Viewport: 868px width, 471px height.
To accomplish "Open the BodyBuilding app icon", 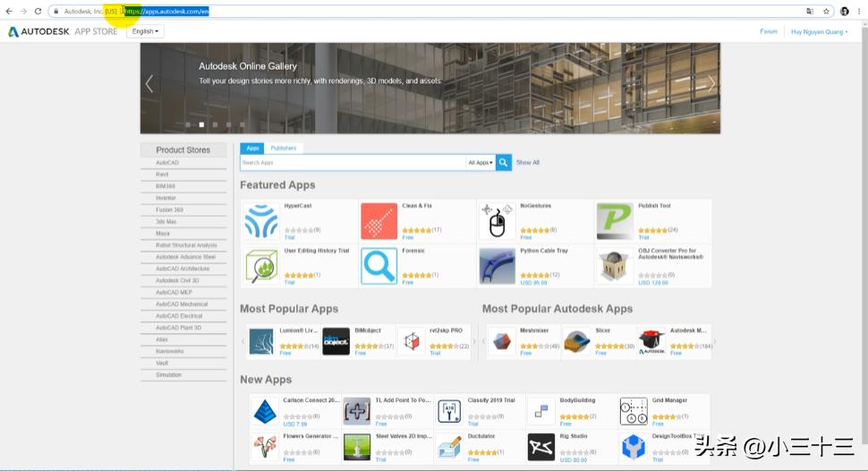I will 540,412.
